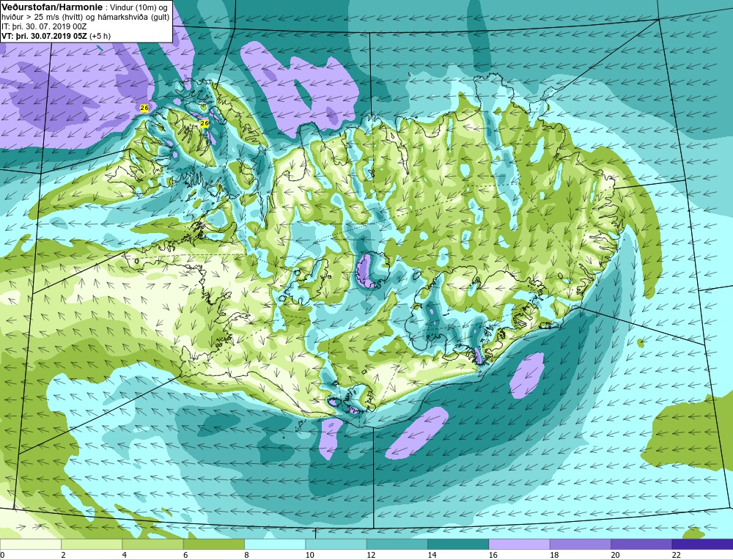Click the '8' legend scale label

[247, 555]
